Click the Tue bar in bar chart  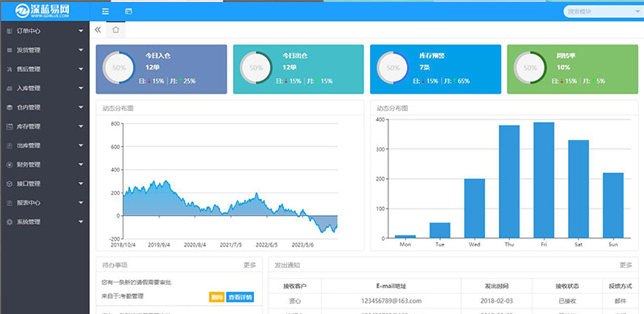click(x=440, y=230)
